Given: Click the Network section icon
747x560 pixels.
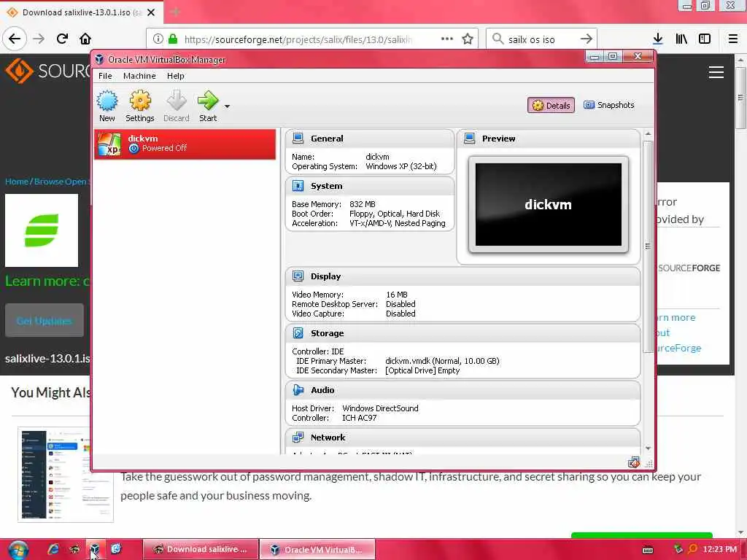Looking at the screenshot, I should click(298, 437).
